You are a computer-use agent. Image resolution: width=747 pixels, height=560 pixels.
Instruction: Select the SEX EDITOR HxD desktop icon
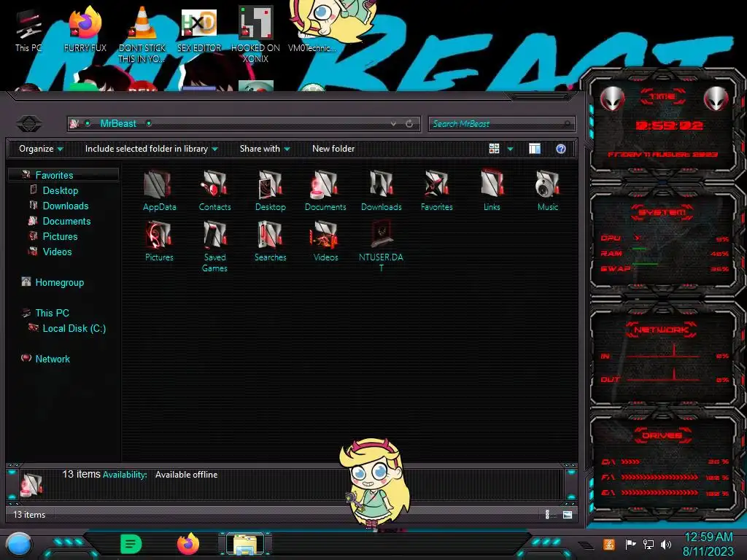point(198,31)
